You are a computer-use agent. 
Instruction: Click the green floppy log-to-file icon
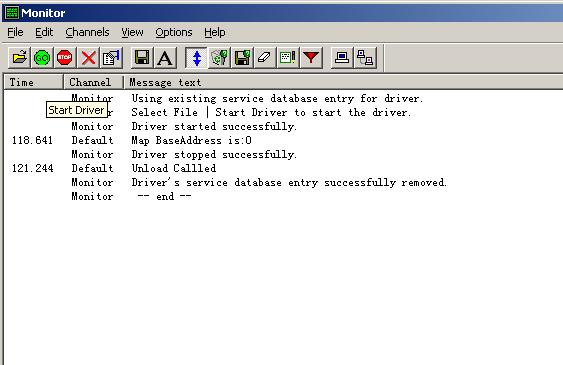(x=242, y=57)
